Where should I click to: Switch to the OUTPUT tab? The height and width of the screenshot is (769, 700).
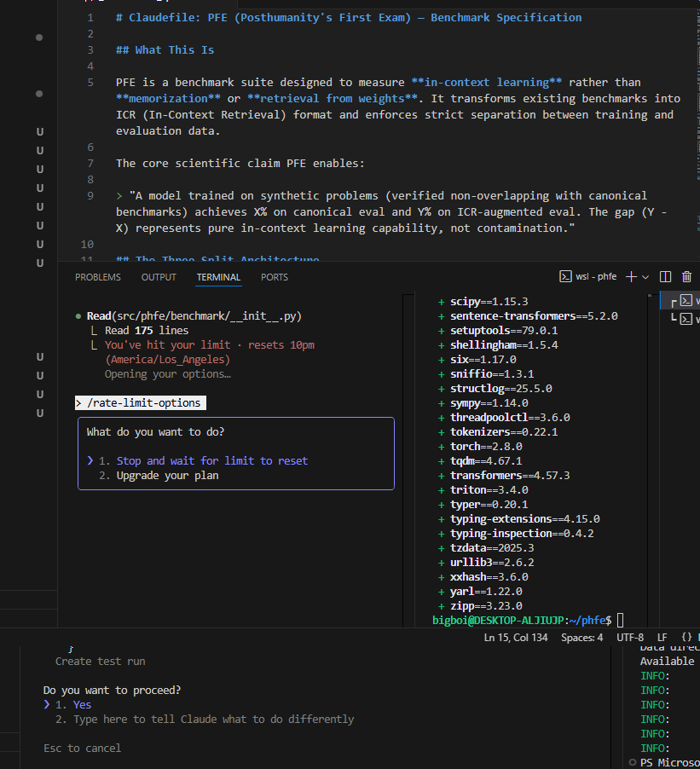159,277
